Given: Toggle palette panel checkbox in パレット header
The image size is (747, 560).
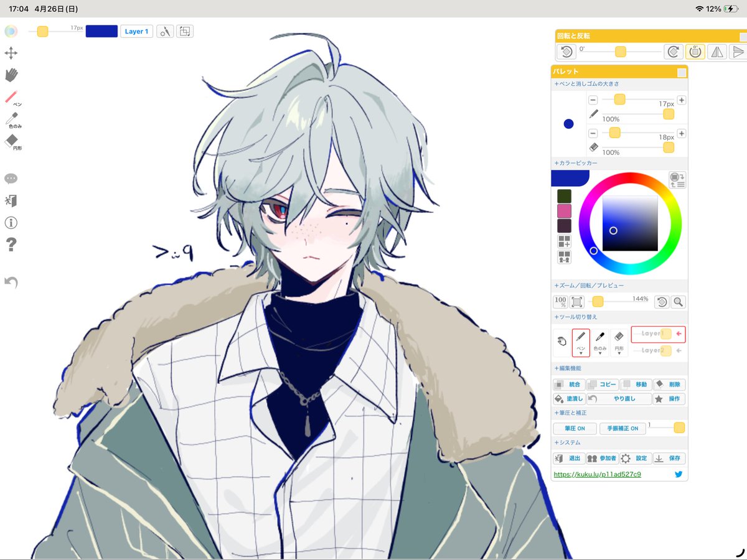Looking at the screenshot, I should coord(682,72).
